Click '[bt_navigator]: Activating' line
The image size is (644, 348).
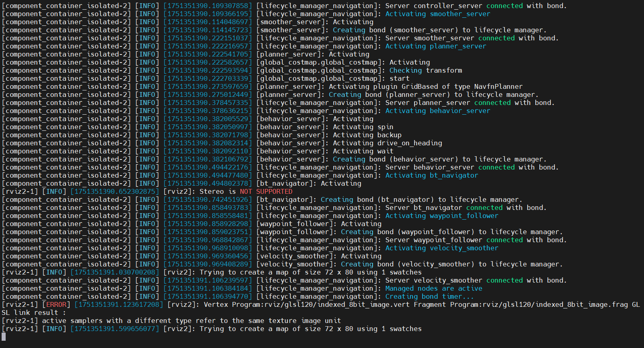pyautogui.click(x=309, y=183)
